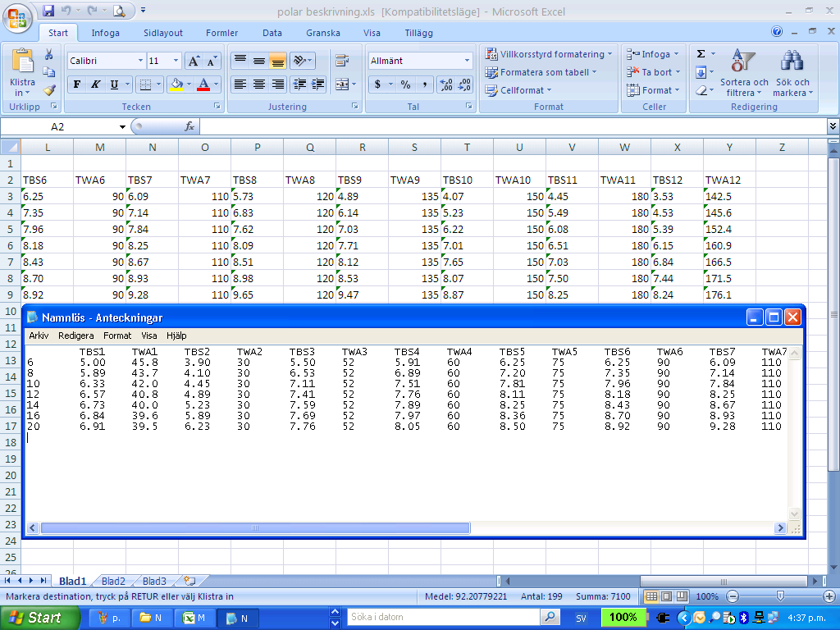This screenshot has width=840, height=630.
Task: Open the Data ribbon tab
Action: 272,33
